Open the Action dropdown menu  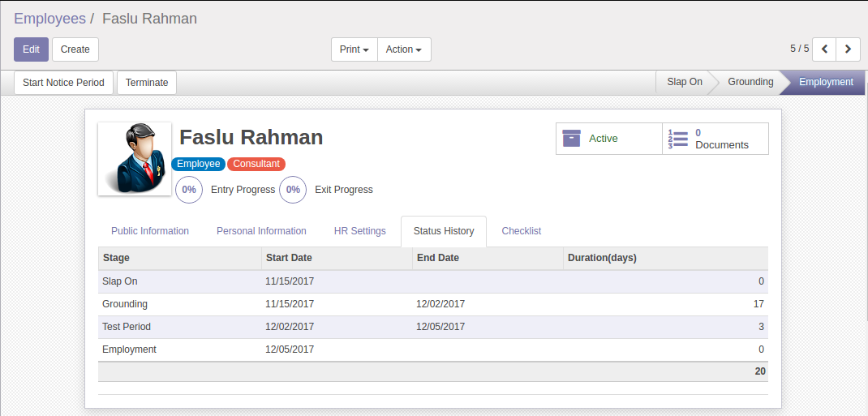tap(404, 49)
